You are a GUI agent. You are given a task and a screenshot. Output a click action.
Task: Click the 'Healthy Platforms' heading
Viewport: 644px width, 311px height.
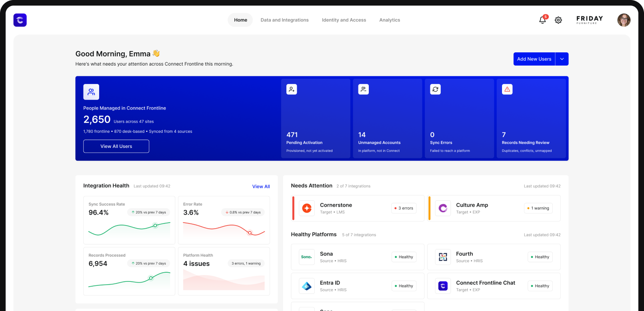pos(314,235)
